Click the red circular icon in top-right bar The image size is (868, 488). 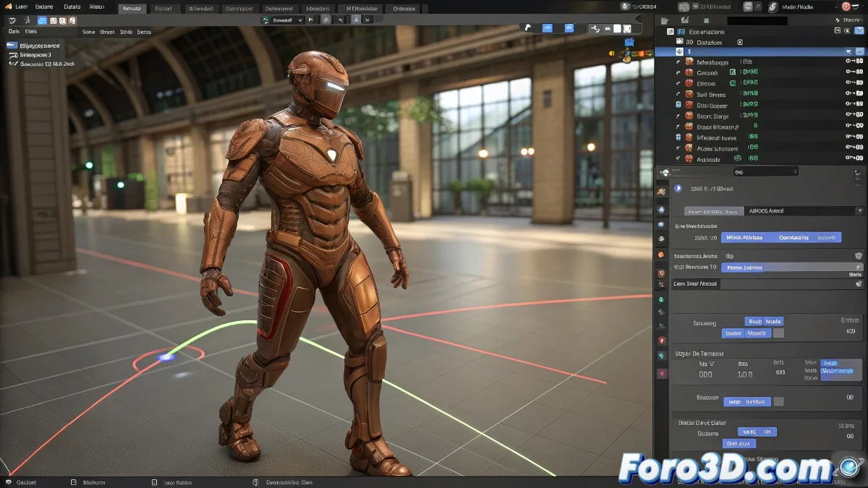(846, 7)
